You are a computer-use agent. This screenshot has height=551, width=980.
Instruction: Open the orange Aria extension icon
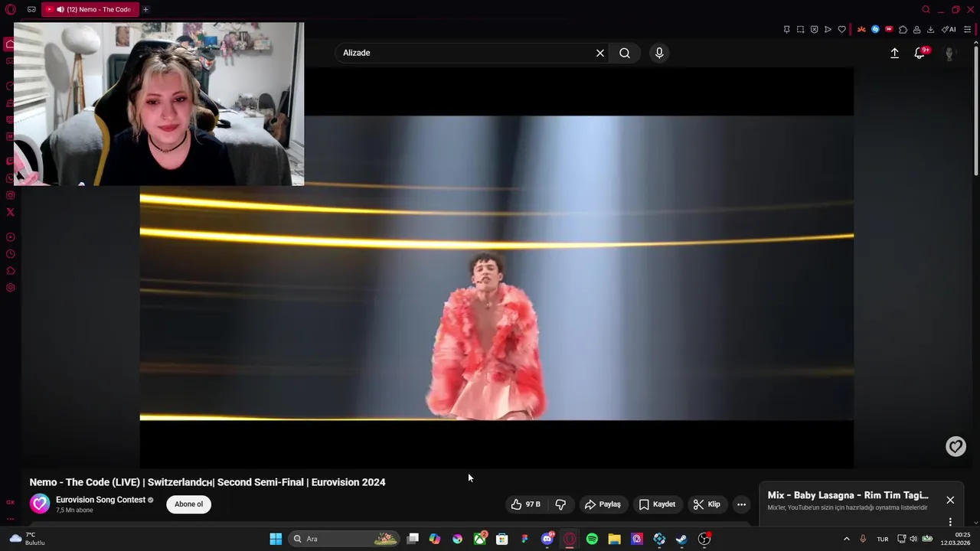[x=861, y=30]
